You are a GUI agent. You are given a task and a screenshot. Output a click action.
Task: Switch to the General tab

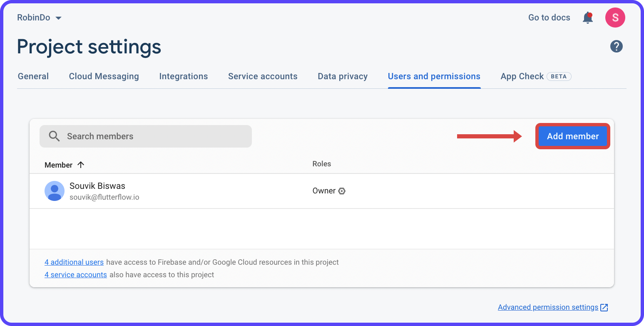(x=33, y=76)
